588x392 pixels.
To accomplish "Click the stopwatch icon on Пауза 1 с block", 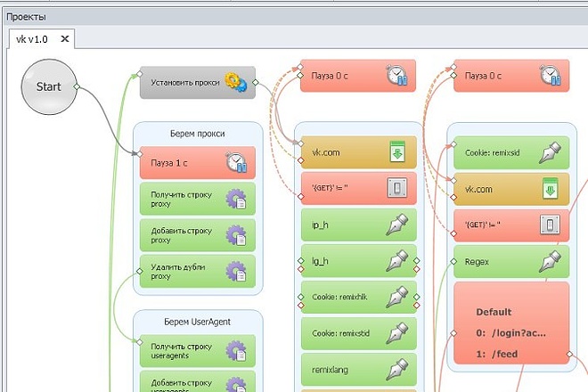I will [237, 162].
